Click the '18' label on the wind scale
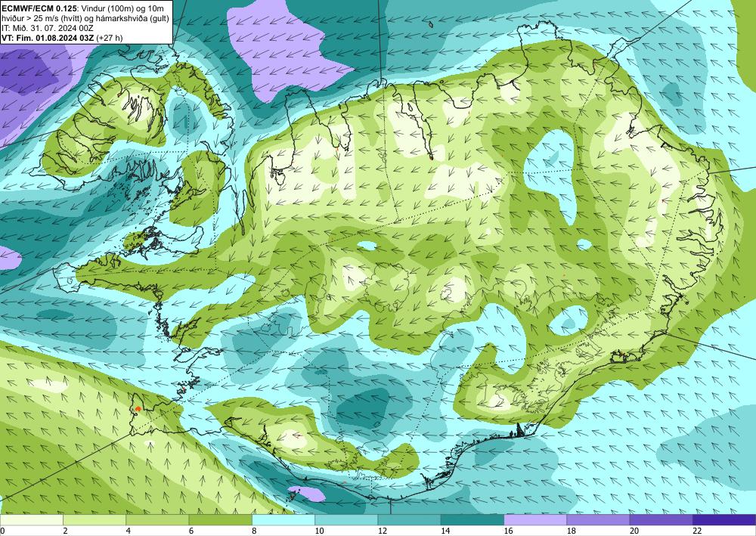The image size is (756, 536). pyautogui.click(x=572, y=531)
